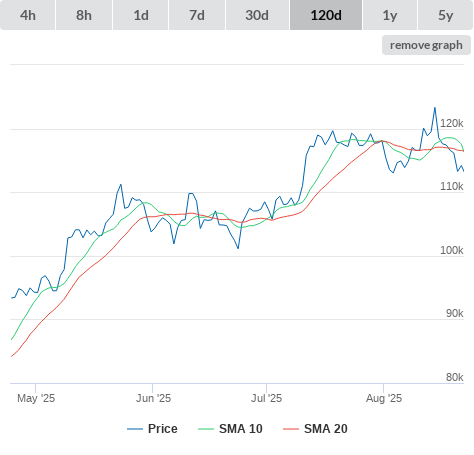Click the green SMA 10 legend marker

pyautogui.click(x=206, y=429)
